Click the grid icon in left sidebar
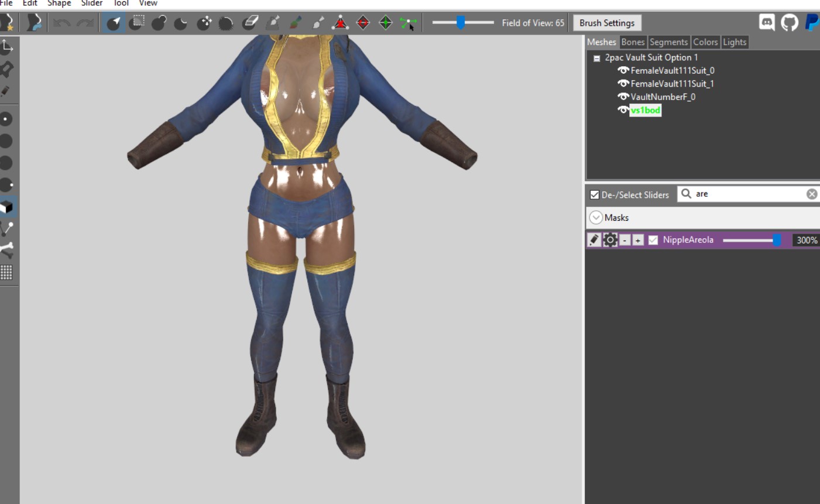The height and width of the screenshot is (504, 820). 6,272
